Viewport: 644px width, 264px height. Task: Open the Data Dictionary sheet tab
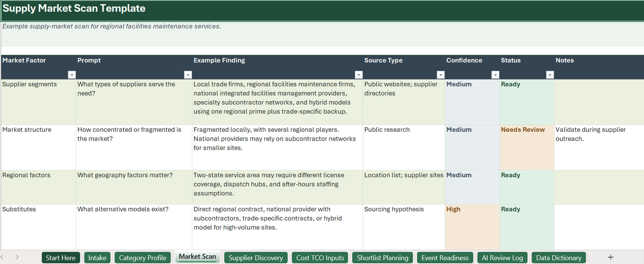[559, 258]
